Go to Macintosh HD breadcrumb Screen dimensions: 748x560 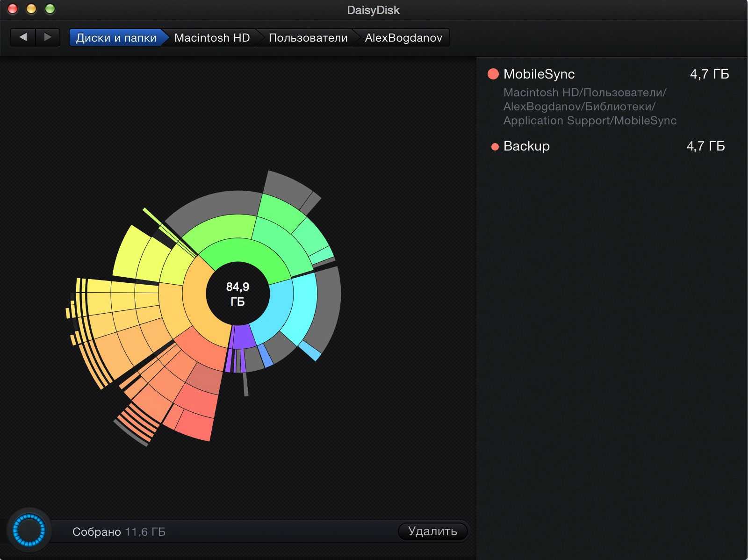(212, 38)
